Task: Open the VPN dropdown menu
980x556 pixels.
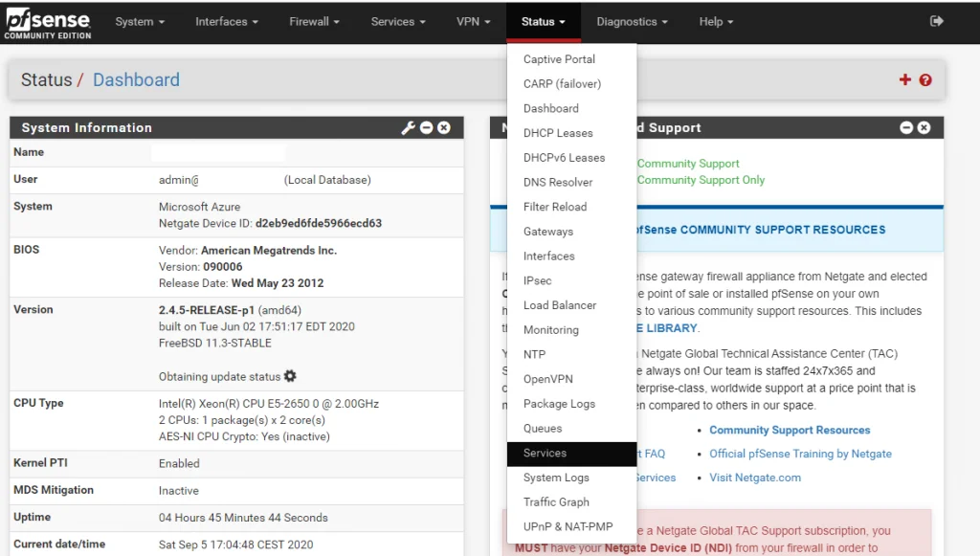Action: [x=473, y=22]
